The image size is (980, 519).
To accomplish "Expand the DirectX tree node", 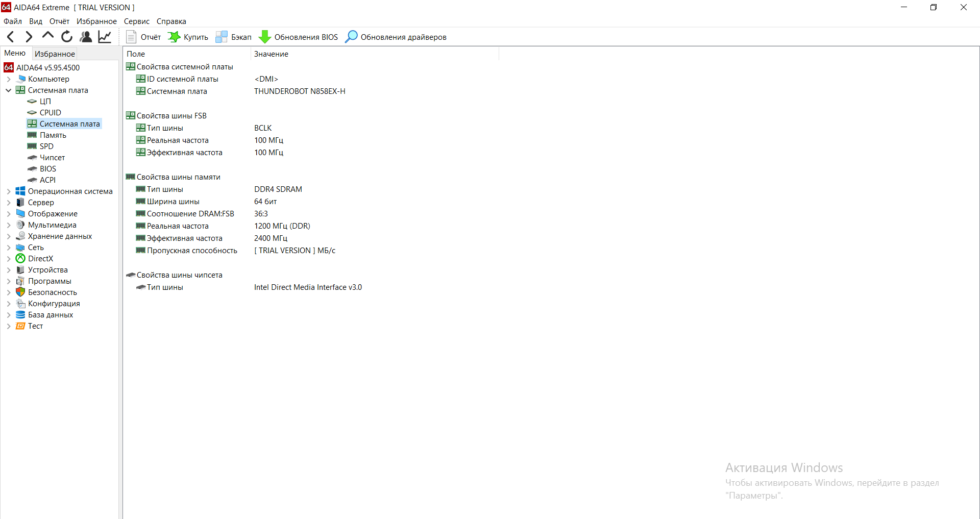I will (x=9, y=259).
